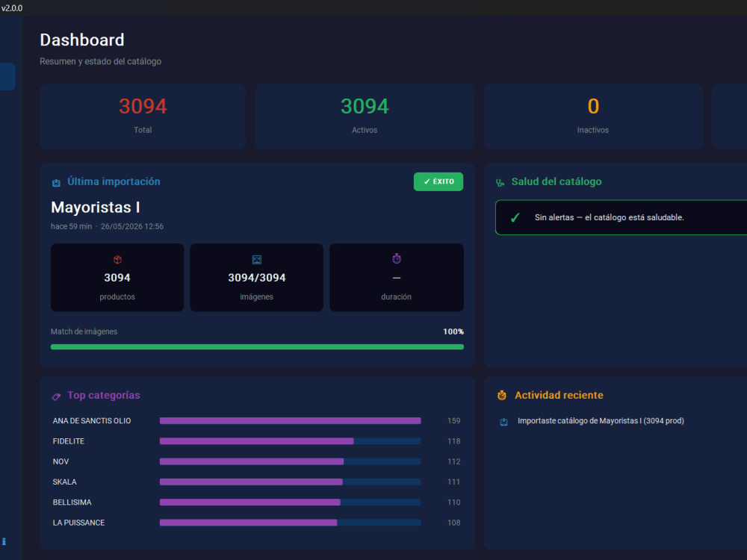
Task: Click the Última importación heading
Action: (x=114, y=181)
